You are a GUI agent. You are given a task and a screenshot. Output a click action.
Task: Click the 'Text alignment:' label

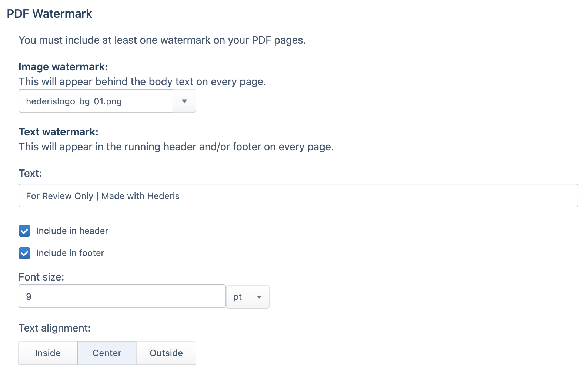coord(55,328)
